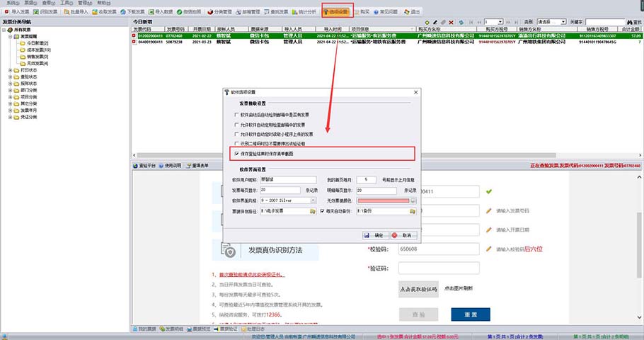This screenshot has height=340, width=644.
Task: Click the 软件用户昵称 input field
Action: (287, 181)
